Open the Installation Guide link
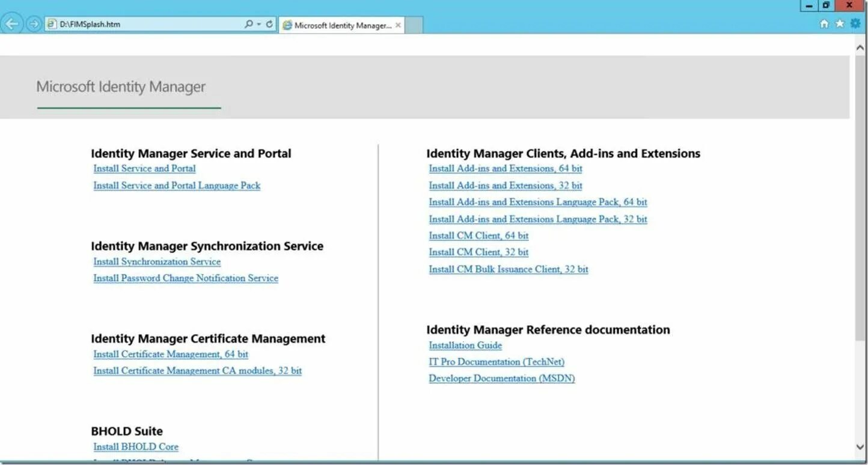 [x=465, y=345]
